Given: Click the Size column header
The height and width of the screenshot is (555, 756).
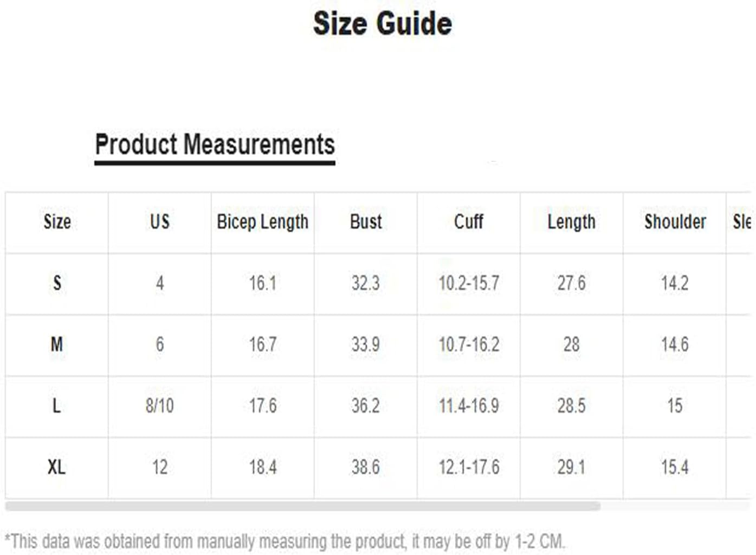Looking at the screenshot, I should pyautogui.click(x=57, y=222).
